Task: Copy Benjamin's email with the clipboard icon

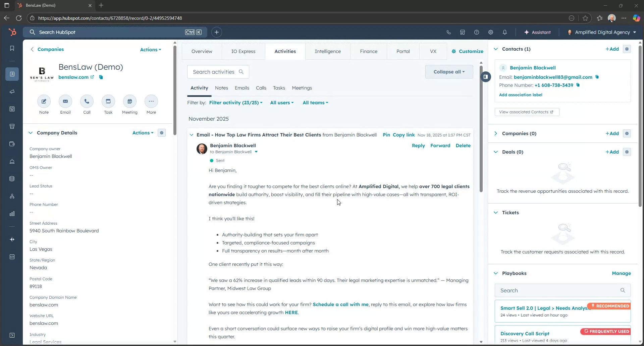Action: pos(597,77)
